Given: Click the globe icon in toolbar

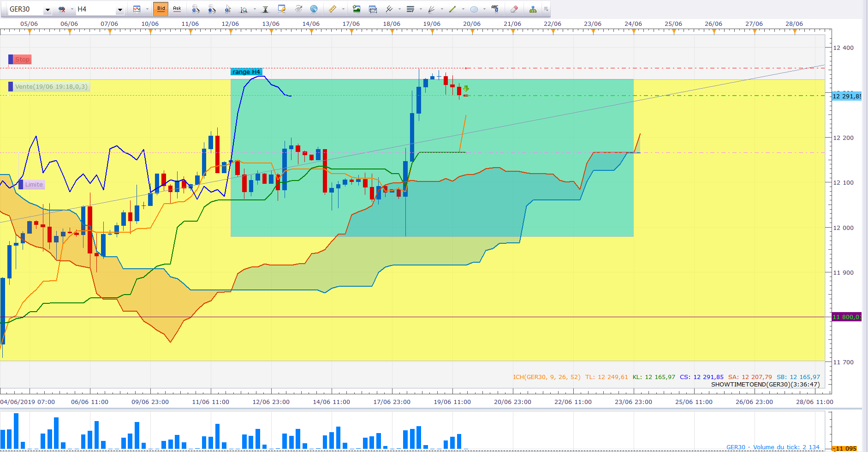Looking at the screenshot, I should [314, 9].
